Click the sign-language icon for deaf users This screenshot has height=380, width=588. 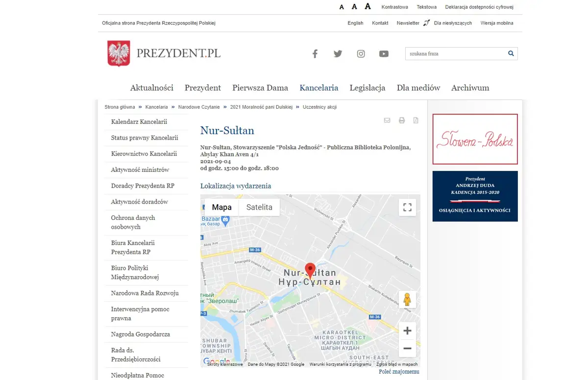[x=426, y=23]
